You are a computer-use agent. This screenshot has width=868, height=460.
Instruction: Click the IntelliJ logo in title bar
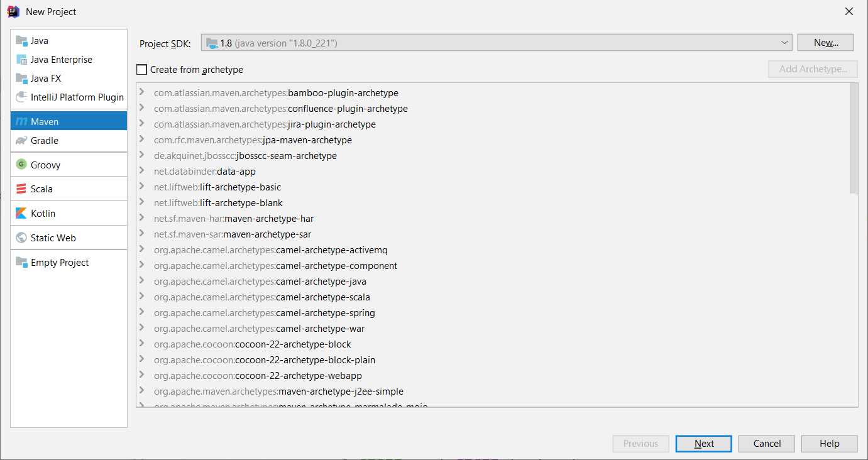[13, 11]
